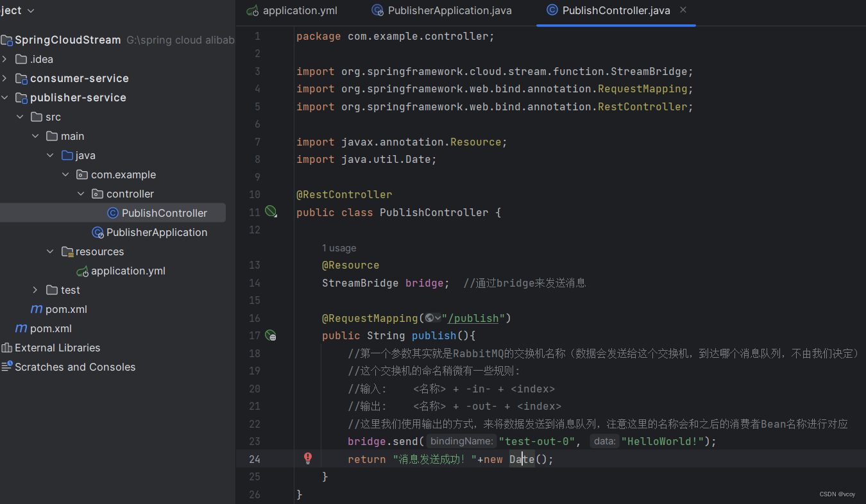866x504 pixels.
Task: Click the globe icon in @RequestMapping
Action: 429,318
